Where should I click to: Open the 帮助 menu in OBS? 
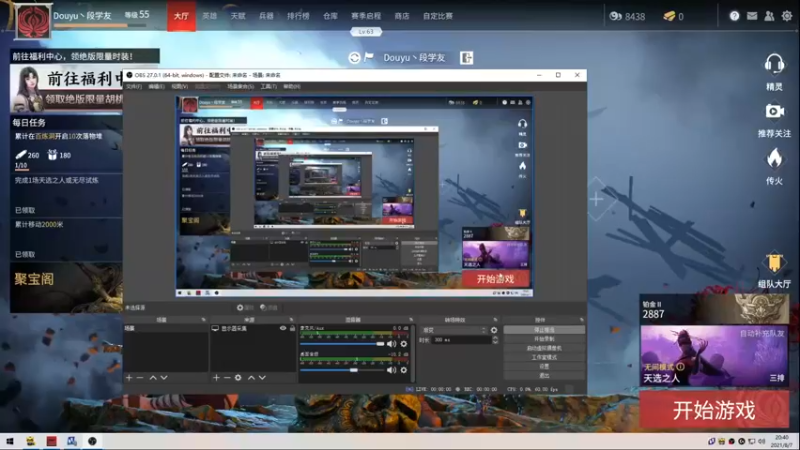tap(291, 87)
